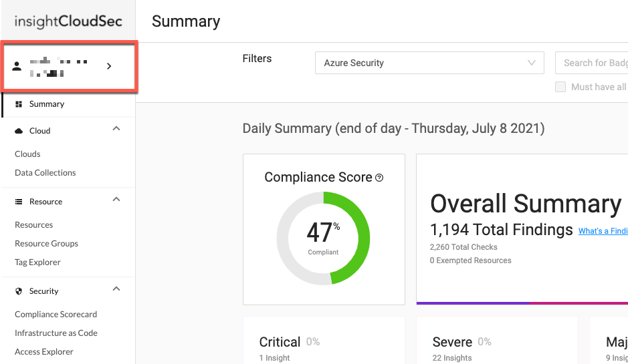Click the 47% compliance donut chart
This screenshot has height=364, width=628.
click(323, 238)
